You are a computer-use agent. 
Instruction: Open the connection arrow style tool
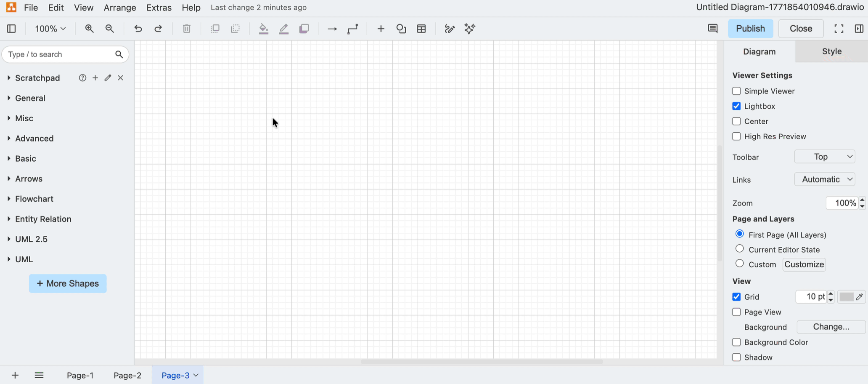pyautogui.click(x=332, y=29)
